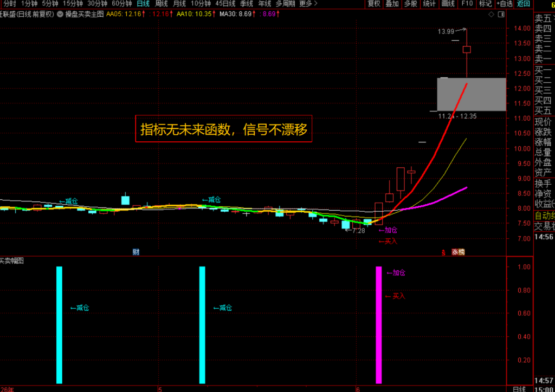Switch to the 分时 intraday view
Viewport: 555px width, 392px height.
pyautogui.click(x=10, y=4)
